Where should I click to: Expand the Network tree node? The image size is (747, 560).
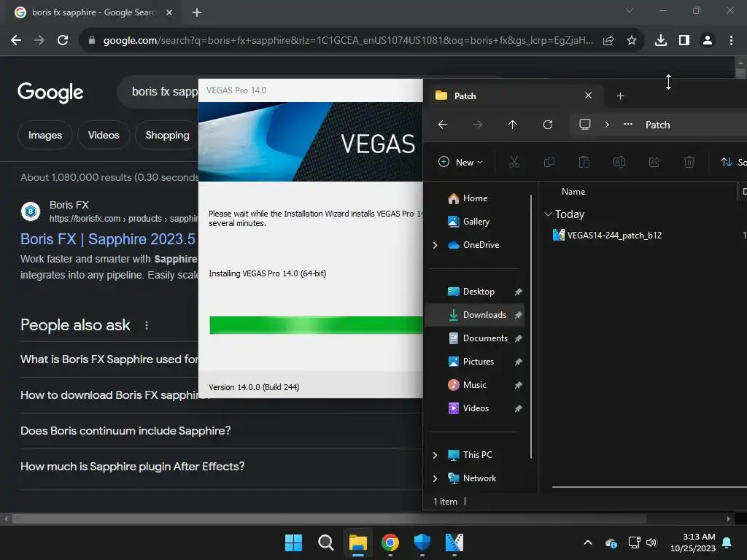(435, 478)
